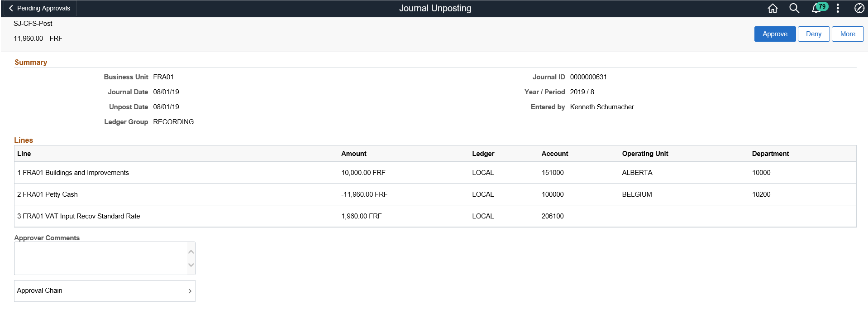
Task: Click account number 151000
Action: point(553,173)
